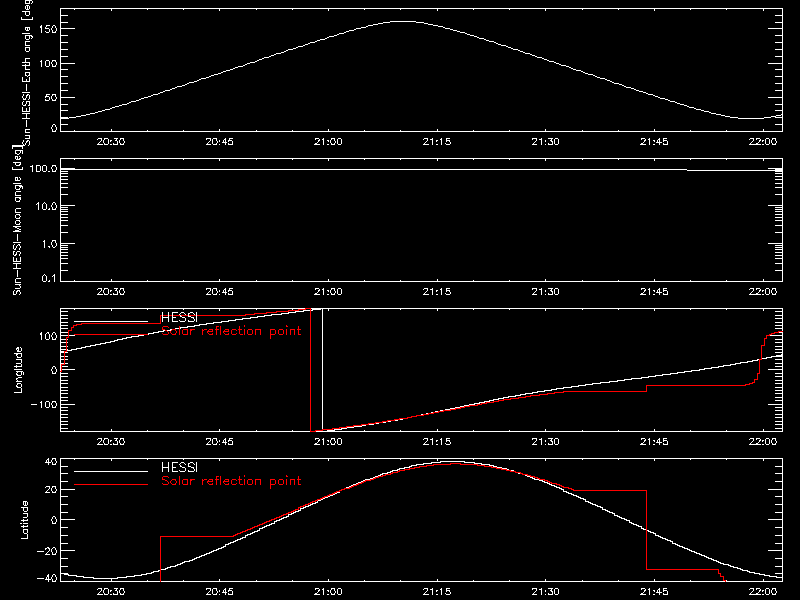This screenshot has height=600, width=800.
Task: Click the Sun-HESSI-Earth angle axis label
Action: pos(27,71)
